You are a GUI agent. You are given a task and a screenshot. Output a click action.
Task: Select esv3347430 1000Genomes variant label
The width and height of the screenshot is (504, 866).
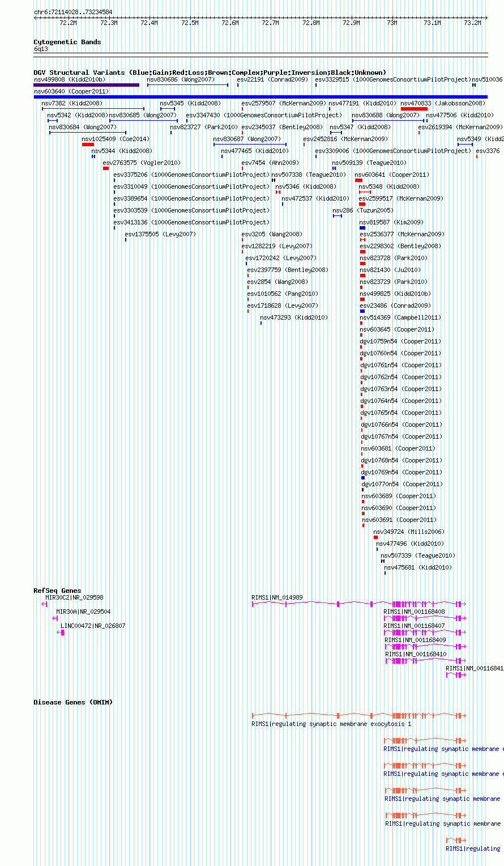coord(264,115)
